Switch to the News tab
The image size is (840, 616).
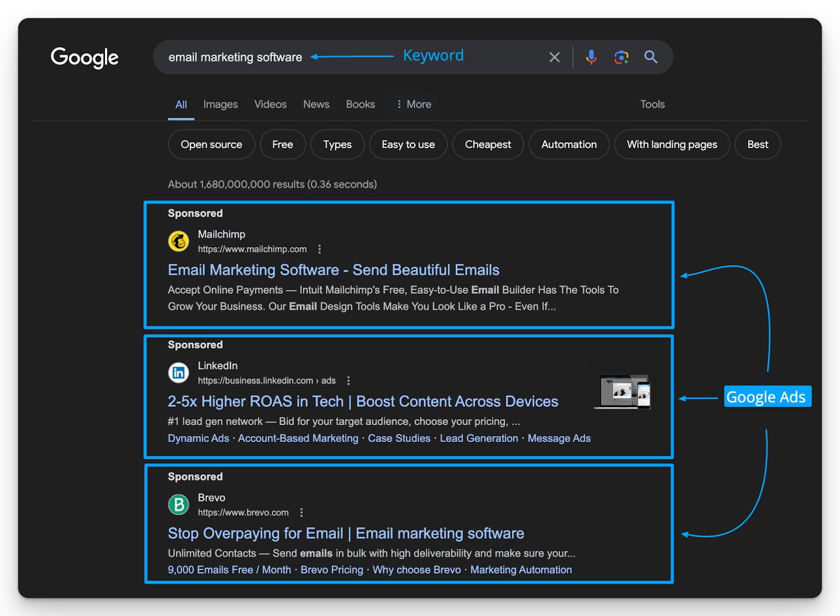click(316, 104)
